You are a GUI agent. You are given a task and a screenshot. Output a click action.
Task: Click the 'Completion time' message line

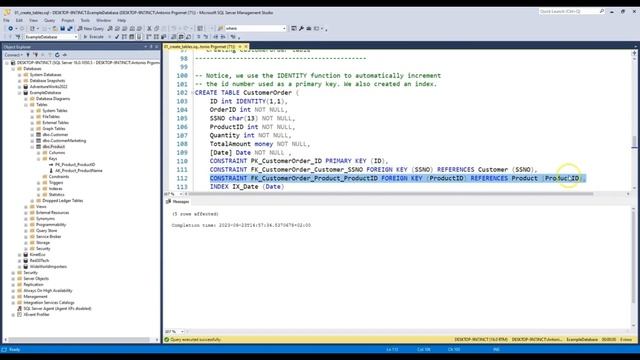(241, 225)
